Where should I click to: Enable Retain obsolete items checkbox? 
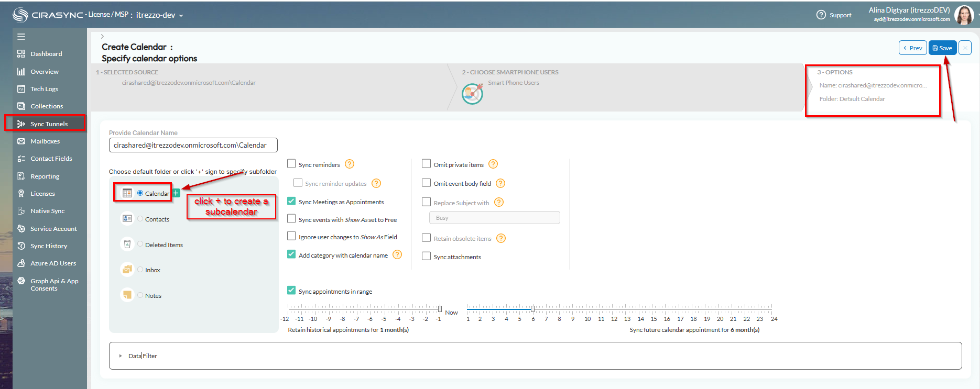click(x=427, y=238)
